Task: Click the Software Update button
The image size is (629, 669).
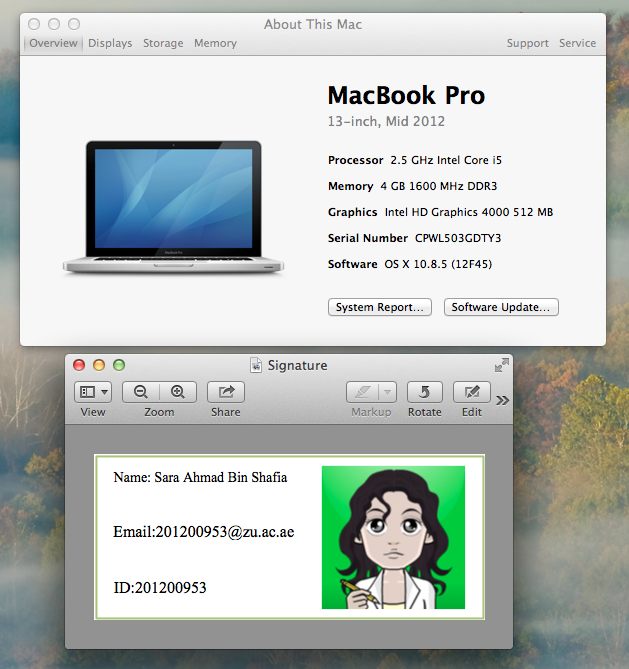Action: pyautogui.click(x=501, y=307)
